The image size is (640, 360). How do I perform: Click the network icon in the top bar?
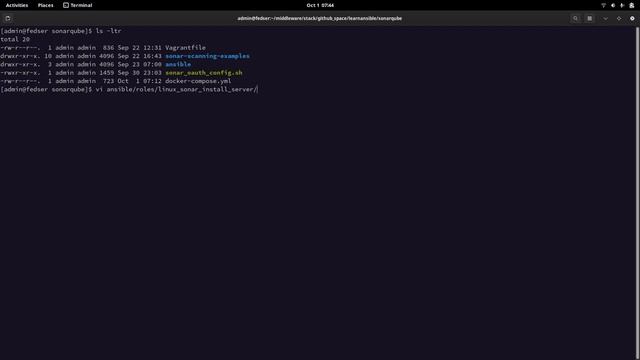[603, 5]
